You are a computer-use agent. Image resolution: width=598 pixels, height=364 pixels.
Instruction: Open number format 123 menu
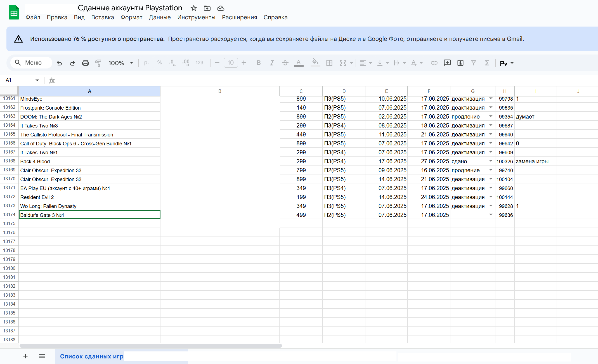tap(199, 63)
